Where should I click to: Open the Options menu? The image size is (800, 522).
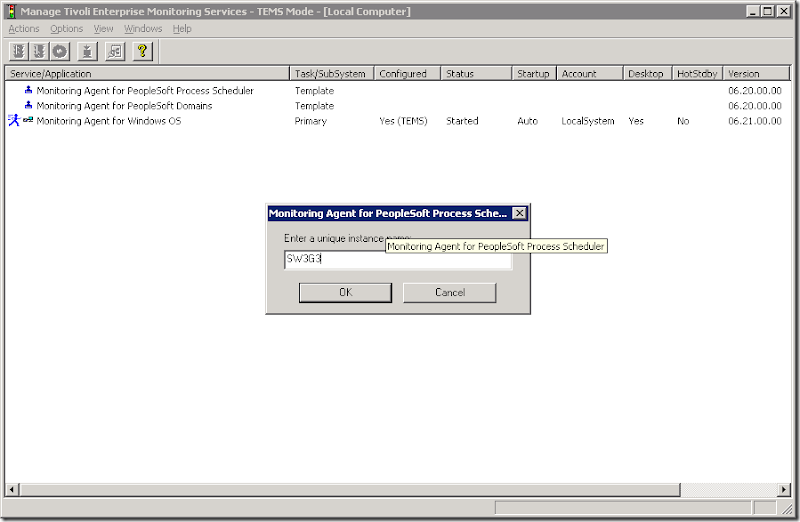[x=66, y=29]
